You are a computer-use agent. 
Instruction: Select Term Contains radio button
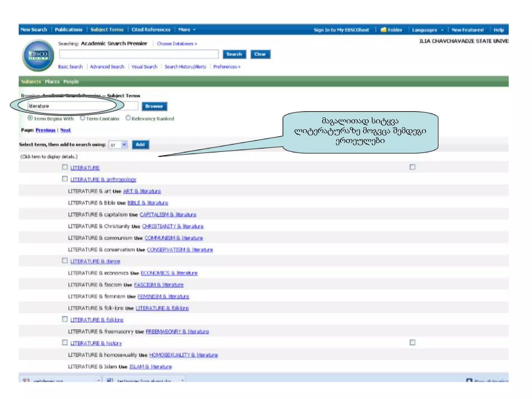83,118
